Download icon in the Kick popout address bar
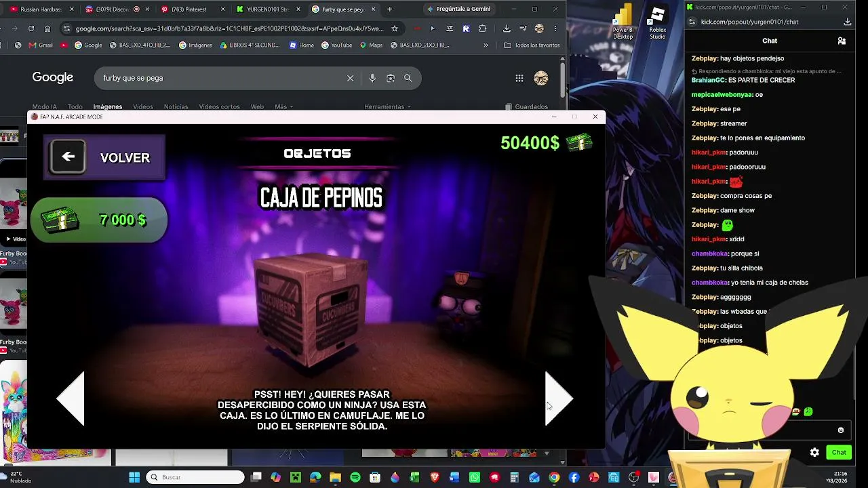868x488 pixels. 848,22
